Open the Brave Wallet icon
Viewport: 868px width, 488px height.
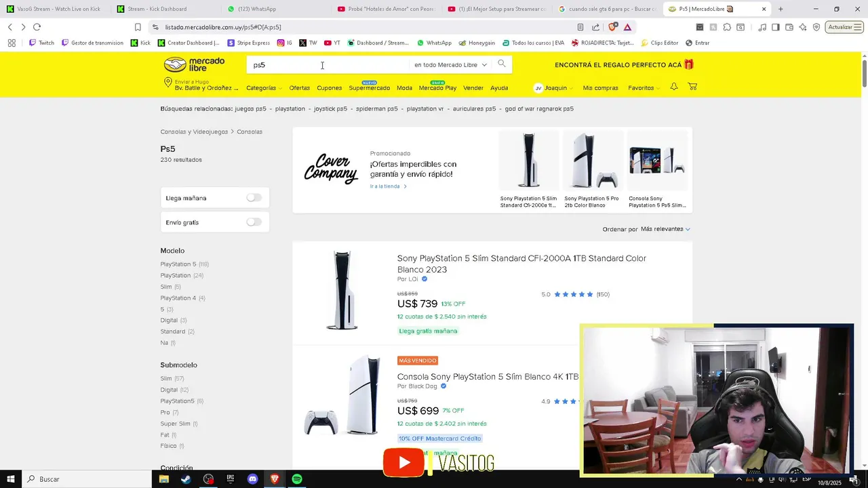(789, 27)
